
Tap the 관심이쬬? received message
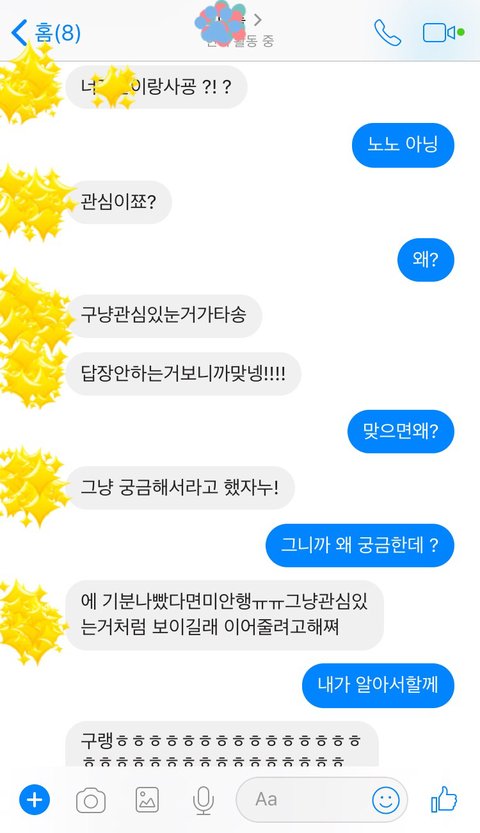119,202
